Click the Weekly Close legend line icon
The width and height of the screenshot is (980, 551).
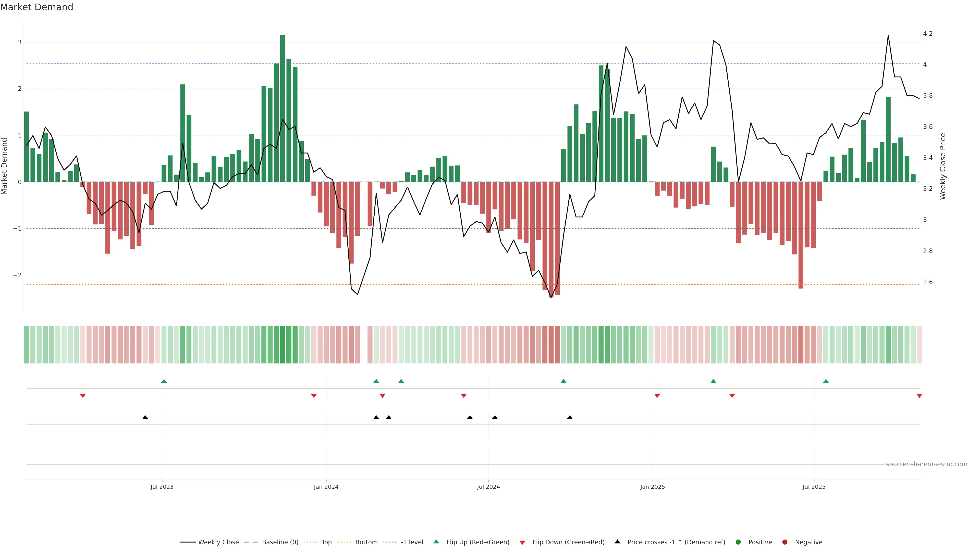(188, 542)
